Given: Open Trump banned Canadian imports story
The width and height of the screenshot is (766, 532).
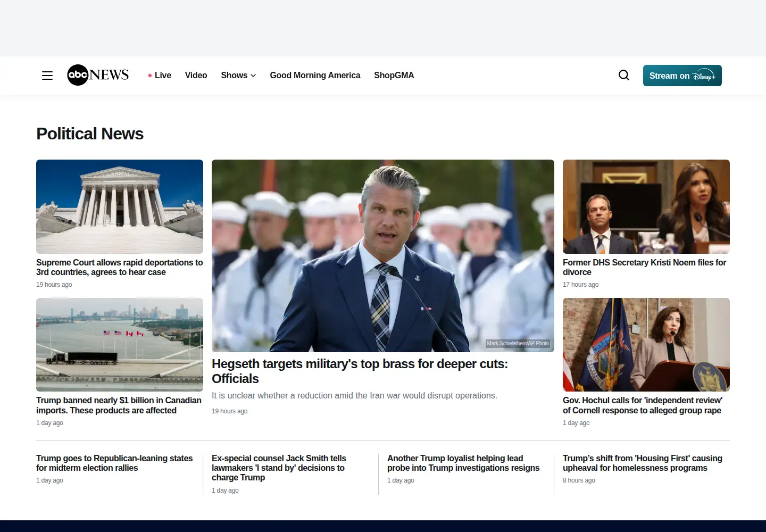Looking at the screenshot, I should click(x=119, y=405).
